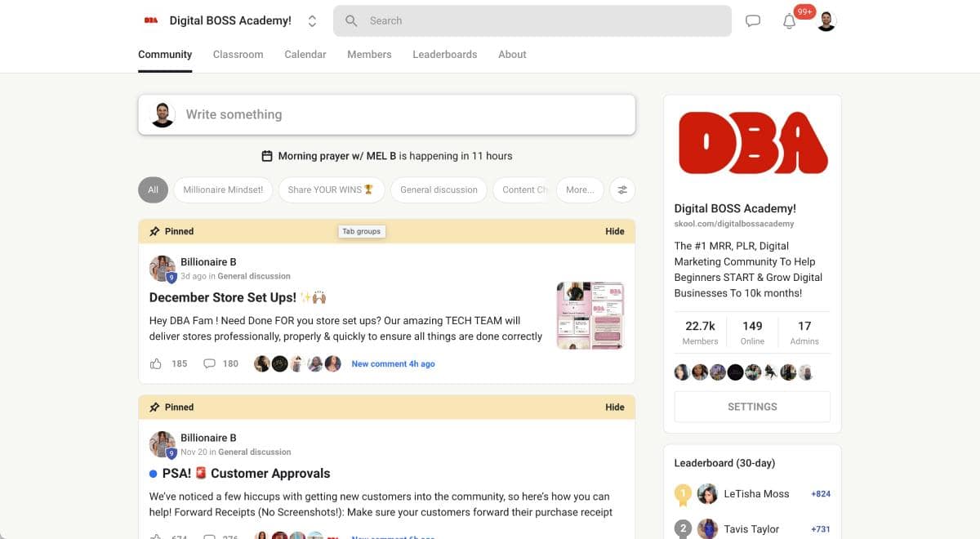Click the pin icon on the PSA post
The height and width of the screenshot is (539, 980).
pyautogui.click(x=155, y=407)
